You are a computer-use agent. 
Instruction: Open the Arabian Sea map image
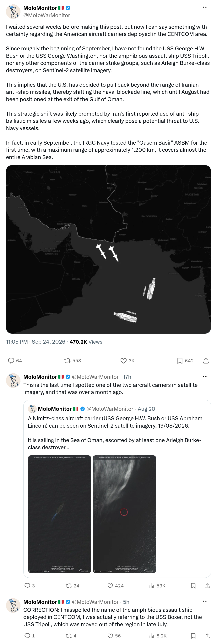tap(108, 249)
